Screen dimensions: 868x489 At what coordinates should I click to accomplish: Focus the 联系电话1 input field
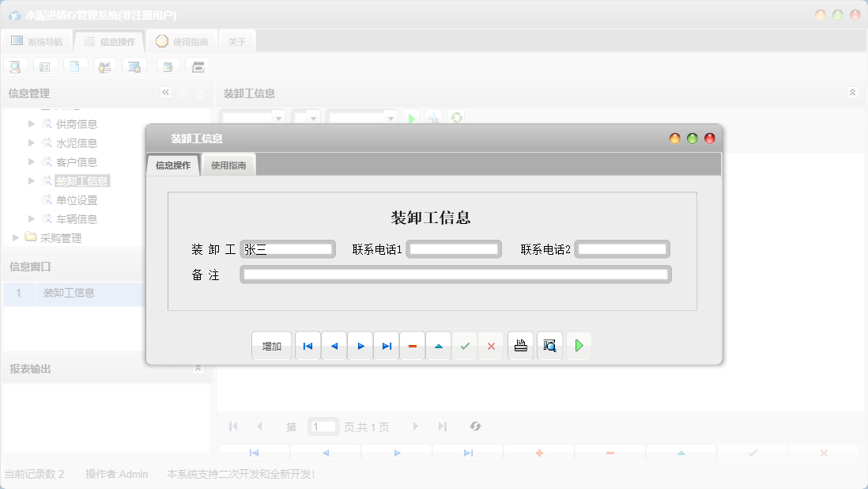tap(454, 249)
